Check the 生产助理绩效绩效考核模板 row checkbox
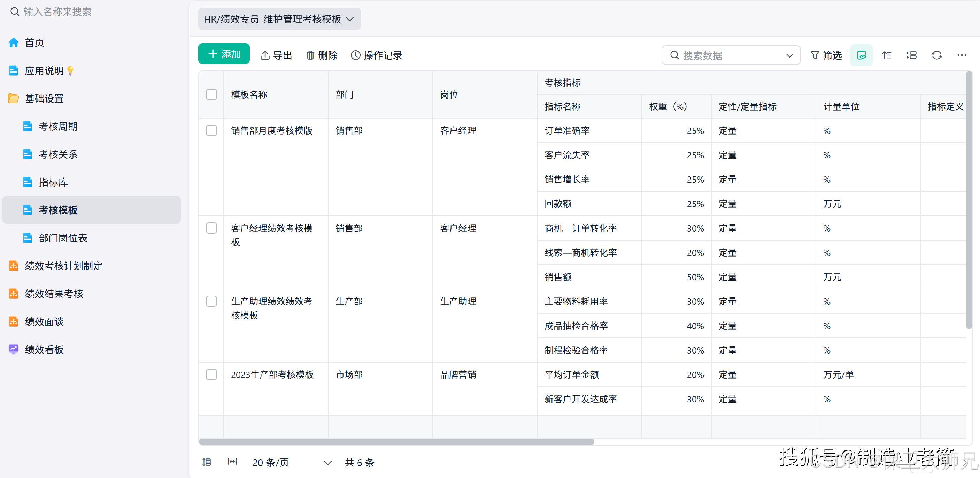Viewport: 980px width, 478px height. [211, 301]
